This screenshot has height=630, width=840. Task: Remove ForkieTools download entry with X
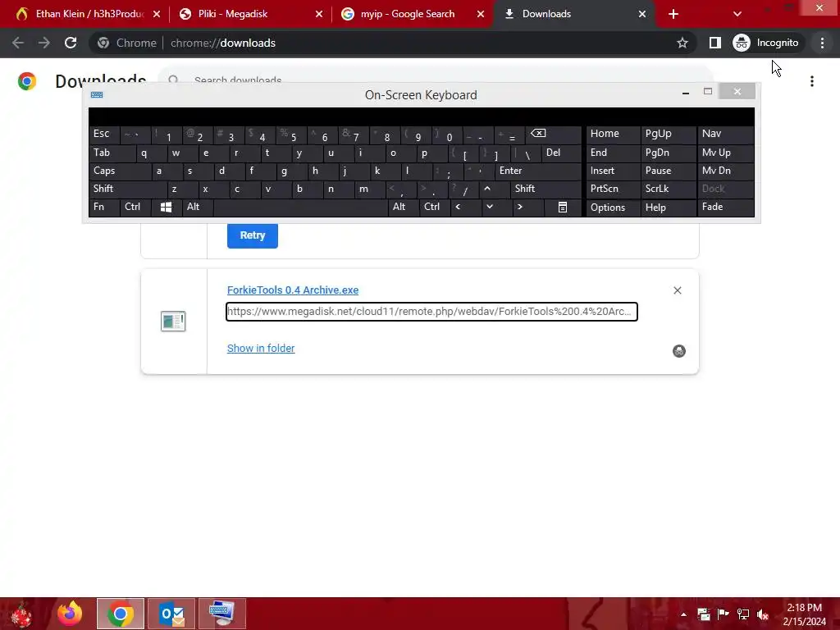[677, 290]
